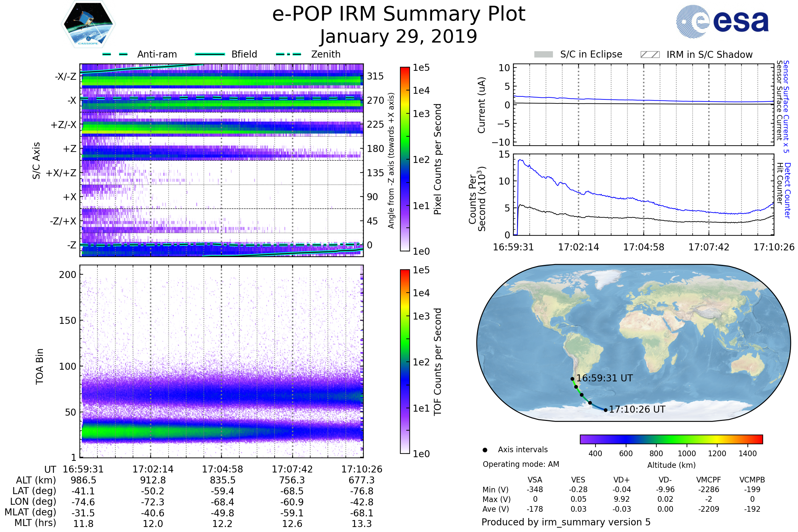This screenshot has height=532, width=798.
Task: Click the Altitude (km) color bar
Action: (x=671, y=439)
